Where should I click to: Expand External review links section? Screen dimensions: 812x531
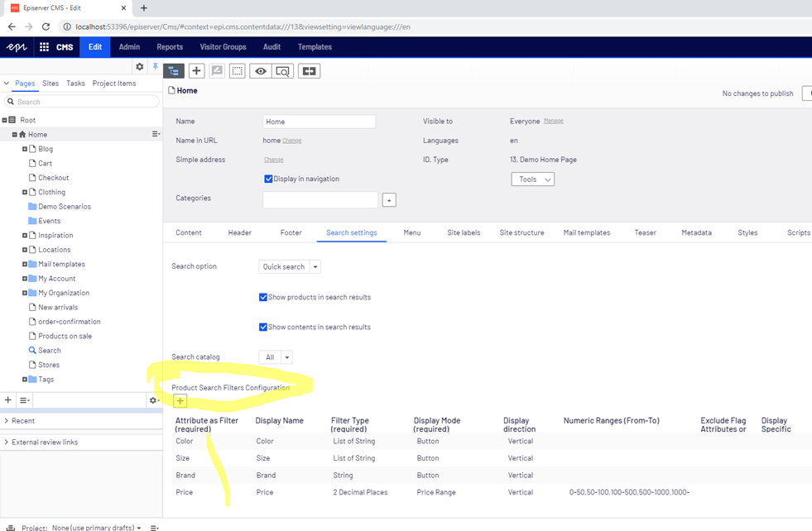coord(7,442)
